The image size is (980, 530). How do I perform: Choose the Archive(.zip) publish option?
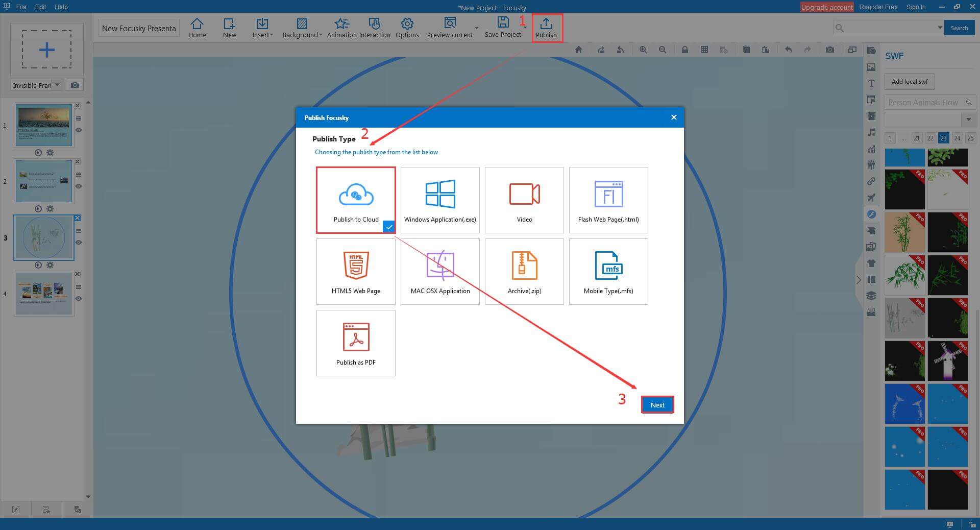click(524, 272)
